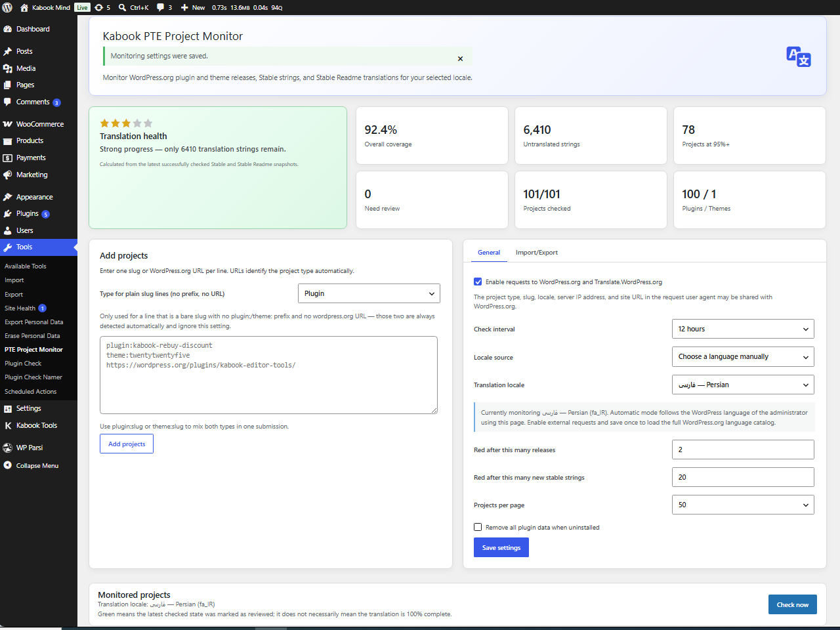Open the Users menu
Screen dimensions: 840x630
pos(39,230)
